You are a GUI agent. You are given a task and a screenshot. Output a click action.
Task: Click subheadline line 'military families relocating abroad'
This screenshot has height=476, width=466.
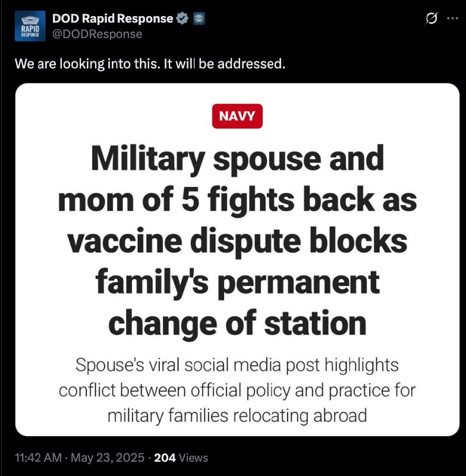(237, 415)
